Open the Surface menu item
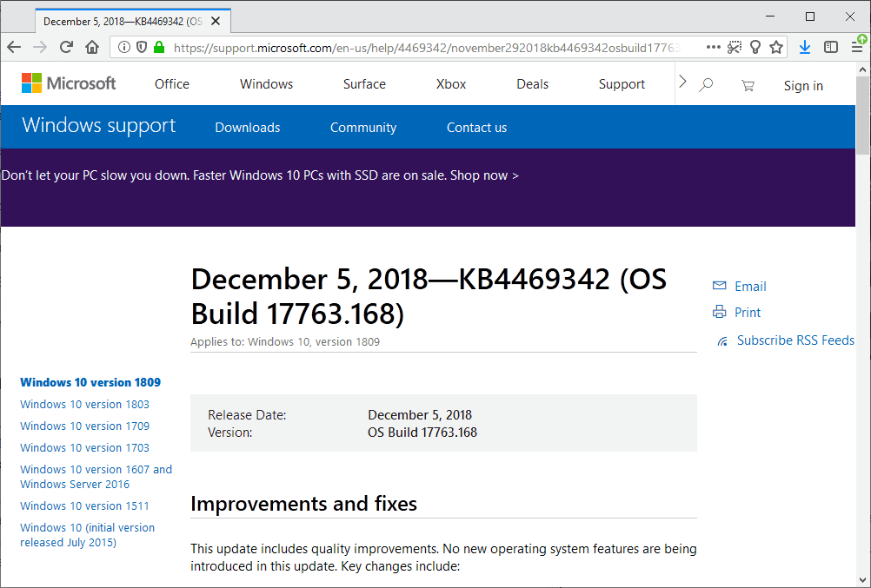 364,84
